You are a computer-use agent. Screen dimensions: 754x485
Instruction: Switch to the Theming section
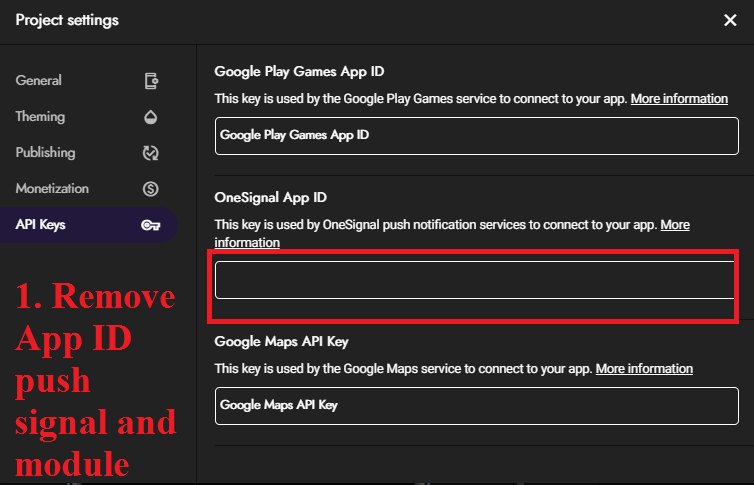(89, 117)
